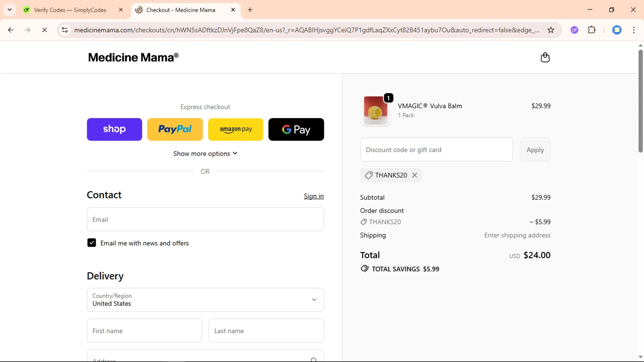Open the tab search dropdown arrow
The width and height of the screenshot is (644, 362).
[9, 9]
